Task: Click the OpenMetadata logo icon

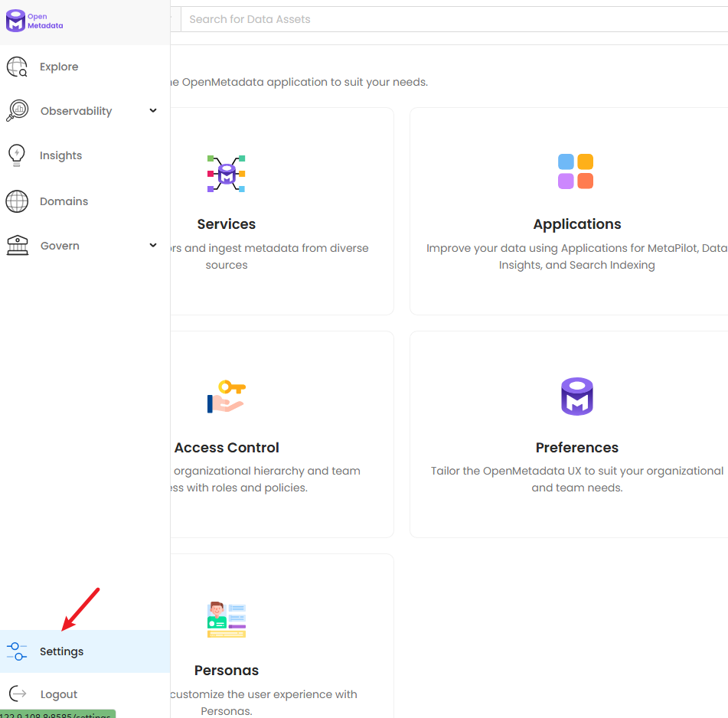Action: click(15, 21)
